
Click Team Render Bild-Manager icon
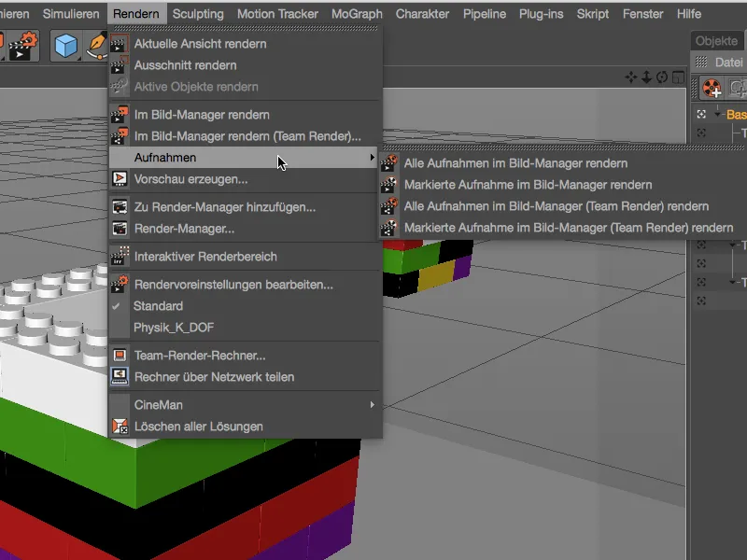(120, 136)
